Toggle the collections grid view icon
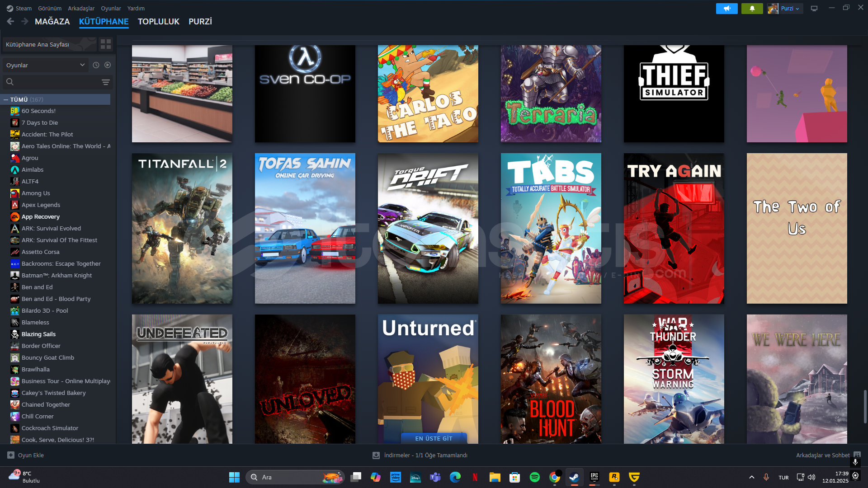 click(x=106, y=44)
